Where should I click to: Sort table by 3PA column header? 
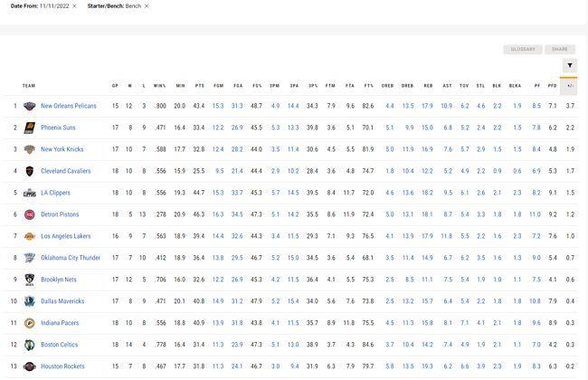[x=294, y=86]
